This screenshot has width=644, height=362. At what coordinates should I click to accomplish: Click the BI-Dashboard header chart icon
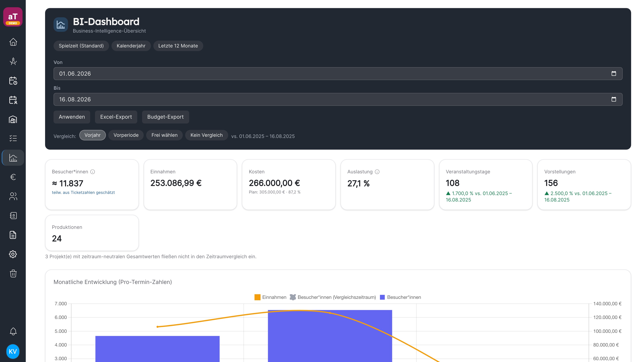[61, 25]
